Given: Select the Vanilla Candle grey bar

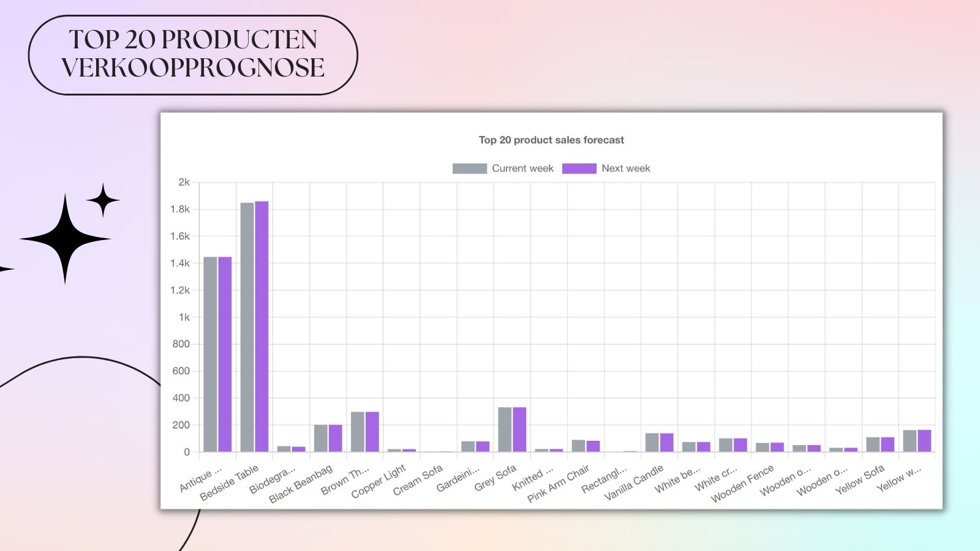Looking at the screenshot, I should [x=652, y=443].
